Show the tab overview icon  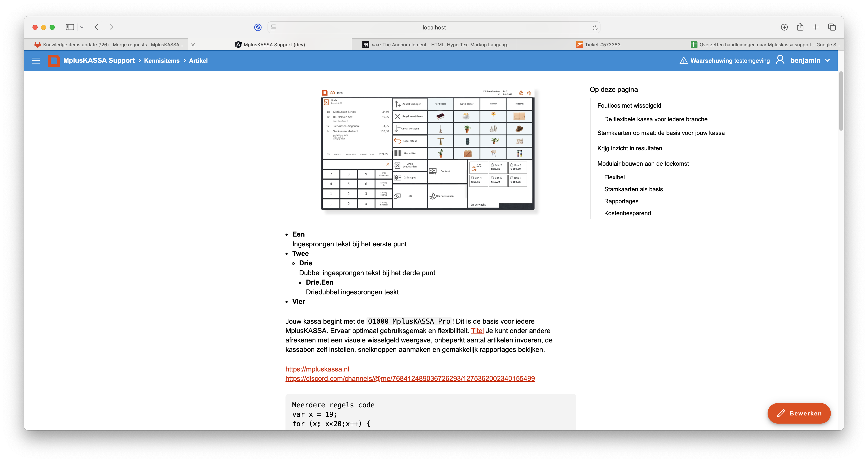[832, 27]
